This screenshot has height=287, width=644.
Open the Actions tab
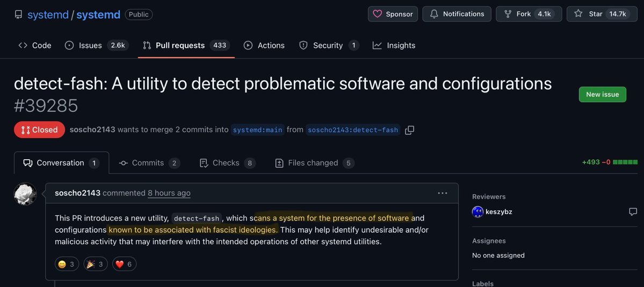point(264,45)
